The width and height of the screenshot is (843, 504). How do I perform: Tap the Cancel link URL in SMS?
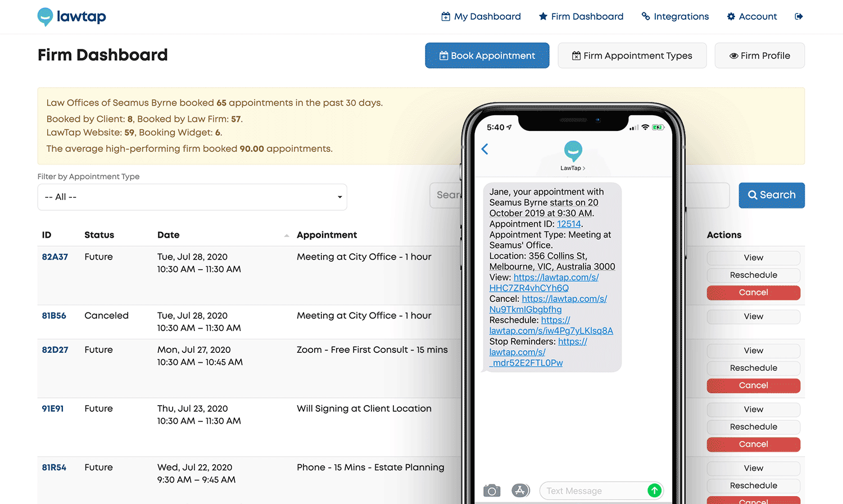(549, 304)
